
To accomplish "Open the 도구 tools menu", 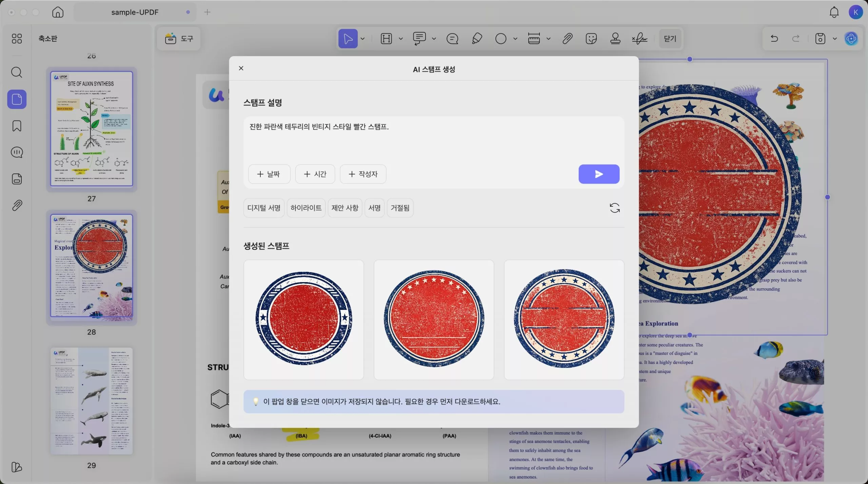I will click(x=179, y=39).
